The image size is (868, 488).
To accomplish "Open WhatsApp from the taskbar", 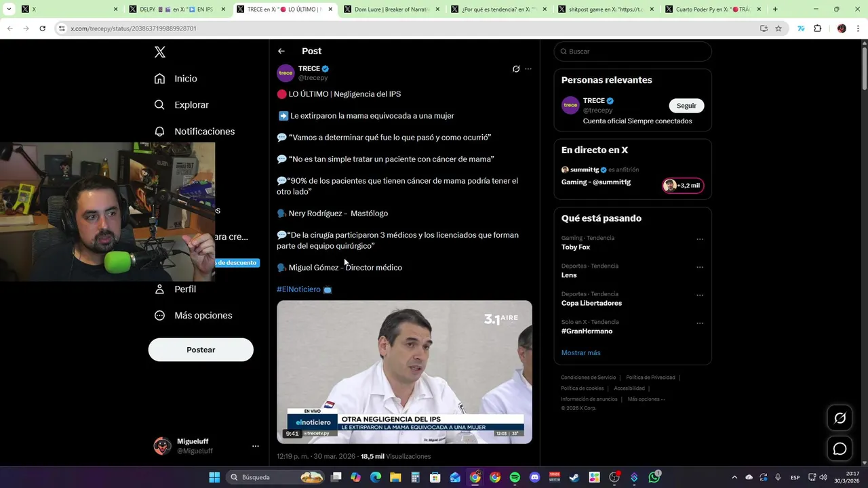I will [654, 477].
